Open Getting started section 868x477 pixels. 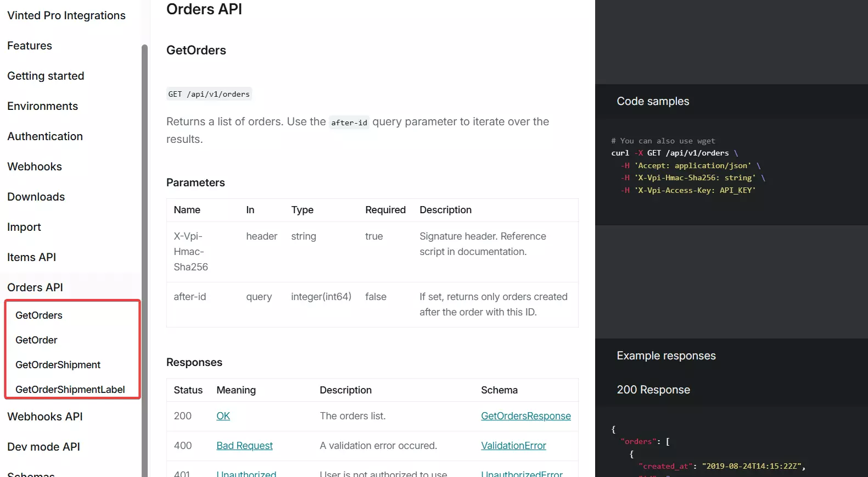(46, 76)
